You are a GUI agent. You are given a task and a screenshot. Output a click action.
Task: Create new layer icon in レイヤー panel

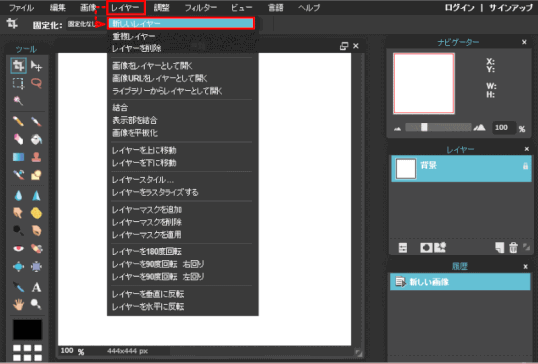point(500,247)
